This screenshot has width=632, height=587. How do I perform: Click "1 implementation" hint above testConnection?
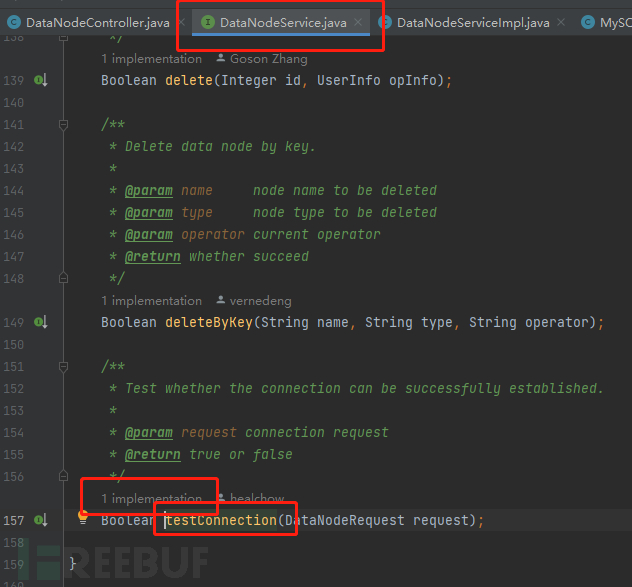(151, 498)
